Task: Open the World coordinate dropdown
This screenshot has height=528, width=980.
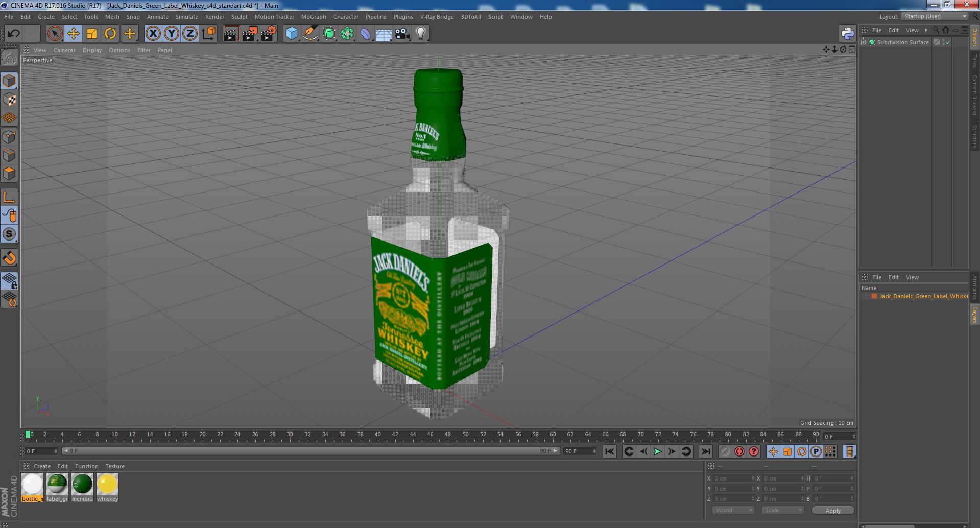Action: click(x=733, y=510)
